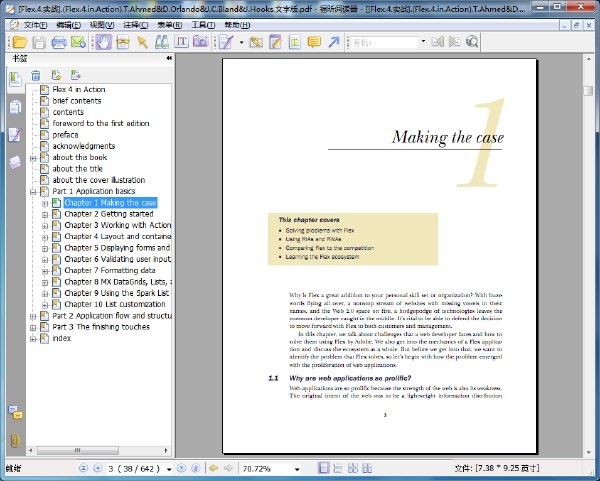Add a sticky note comment

[314, 42]
